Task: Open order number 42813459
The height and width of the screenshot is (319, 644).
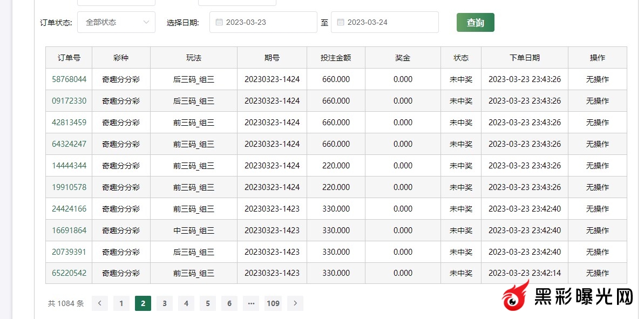Action: coord(69,123)
